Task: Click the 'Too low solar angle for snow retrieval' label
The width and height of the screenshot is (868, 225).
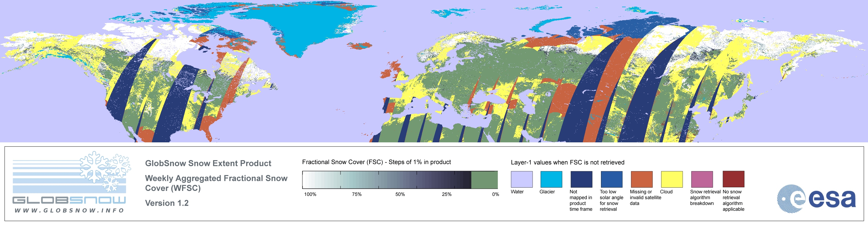Action: [x=612, y=200]
